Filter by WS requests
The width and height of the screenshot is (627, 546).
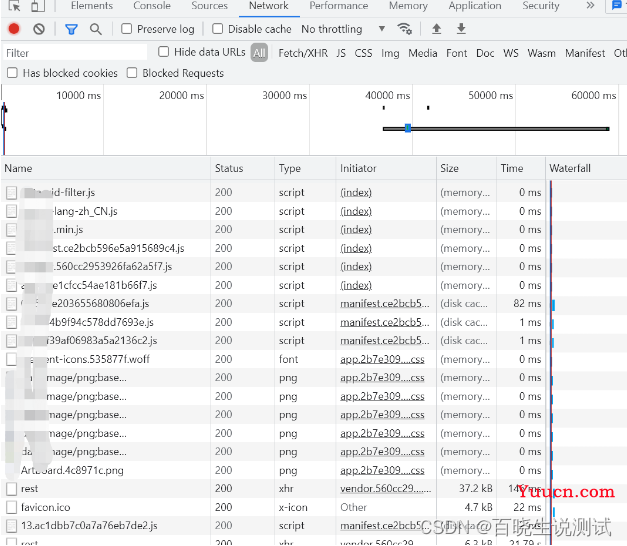tap(511, 53)
